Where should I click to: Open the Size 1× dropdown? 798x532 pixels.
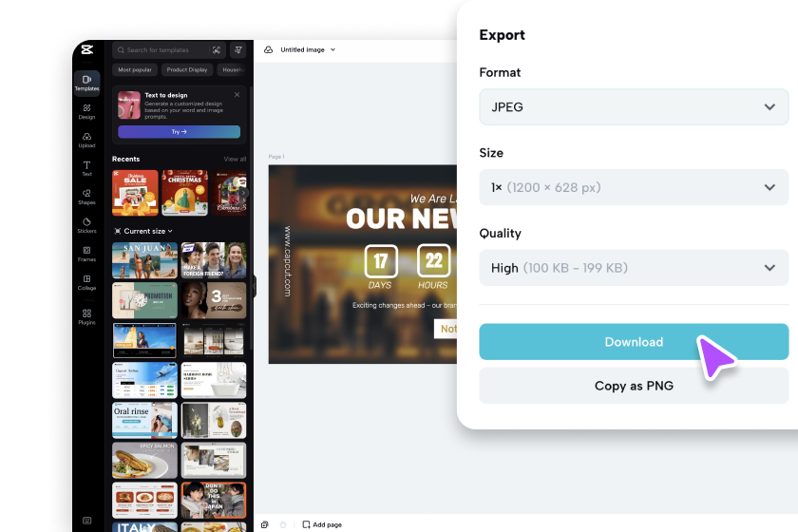coord(634,188)
